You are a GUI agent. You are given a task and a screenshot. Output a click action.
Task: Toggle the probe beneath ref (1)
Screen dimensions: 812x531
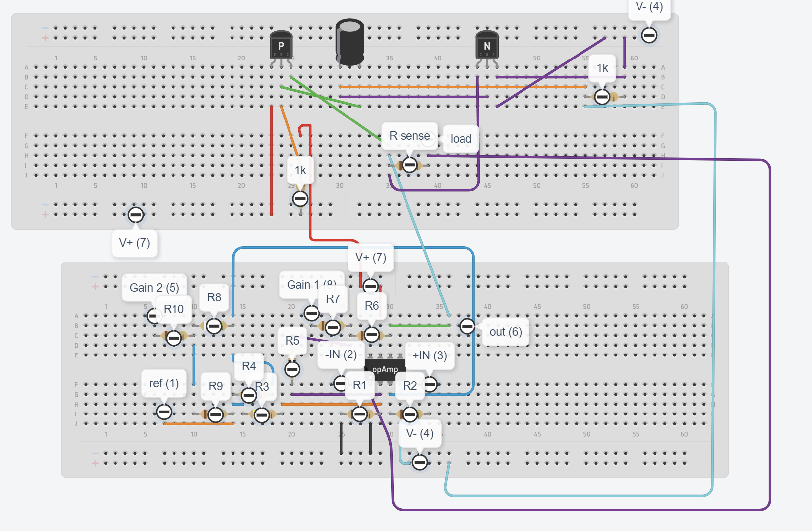tap(164, 412)
